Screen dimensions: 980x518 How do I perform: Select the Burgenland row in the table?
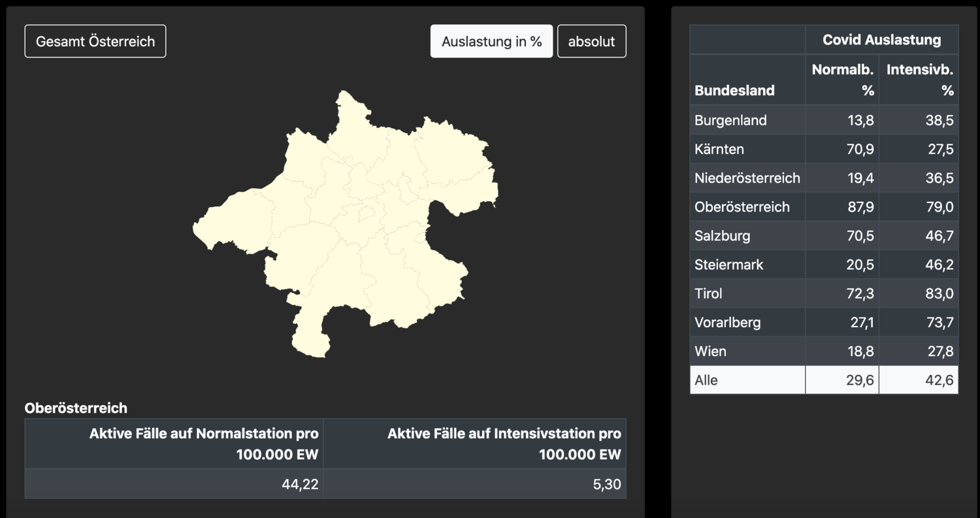747,120
